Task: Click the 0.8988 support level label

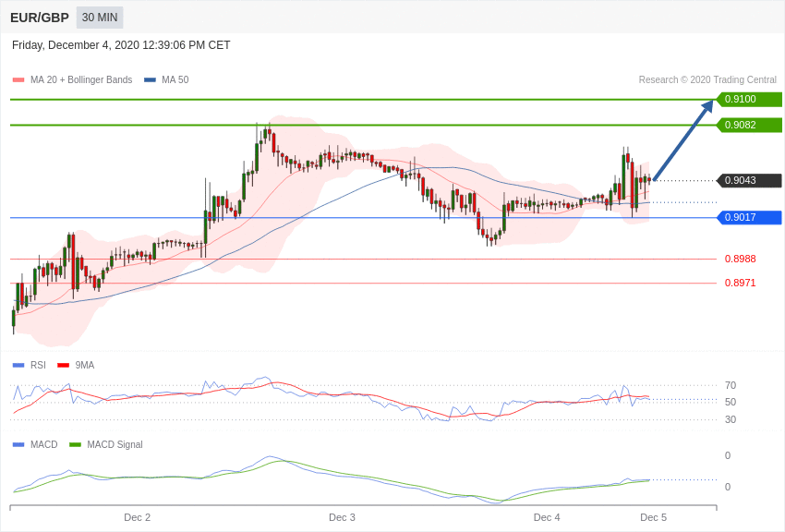Action: pos(741,259)
